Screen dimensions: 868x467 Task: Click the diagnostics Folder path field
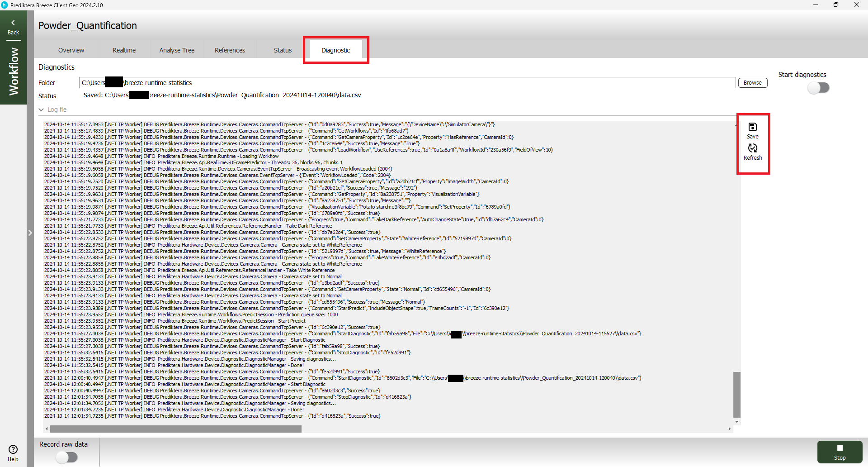coord(407,83)
